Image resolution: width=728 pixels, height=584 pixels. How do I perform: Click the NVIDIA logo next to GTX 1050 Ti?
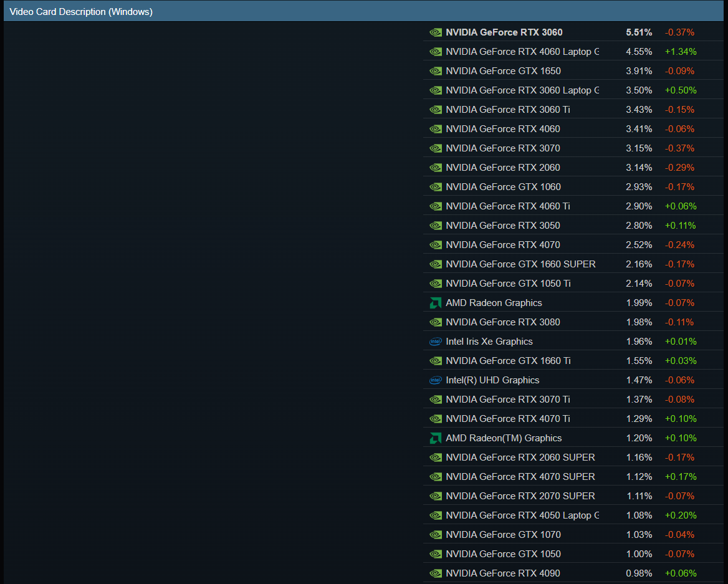436,284
